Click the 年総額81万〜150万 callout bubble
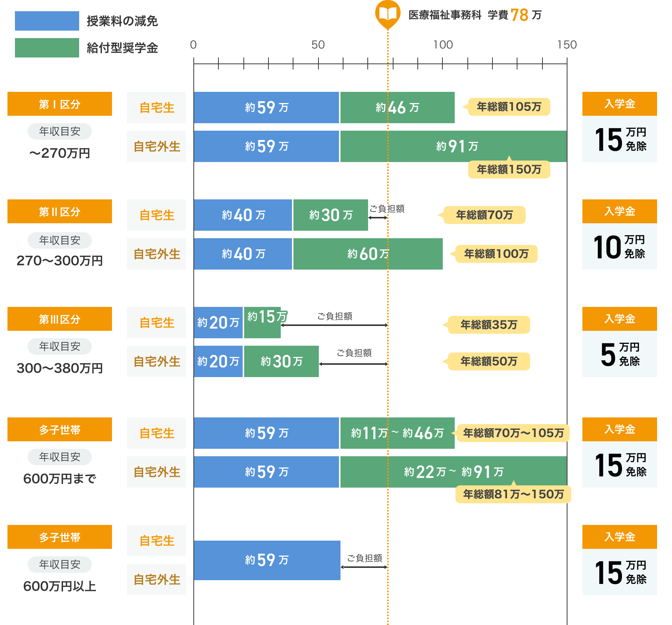This screenshot has height=625, width=672. [513, 494]
